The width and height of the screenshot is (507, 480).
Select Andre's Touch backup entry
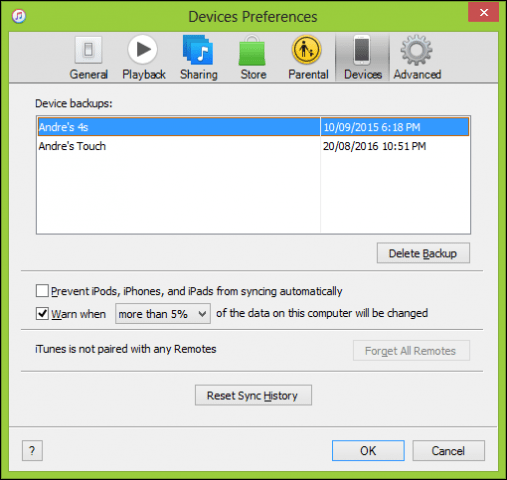(253, 146)
